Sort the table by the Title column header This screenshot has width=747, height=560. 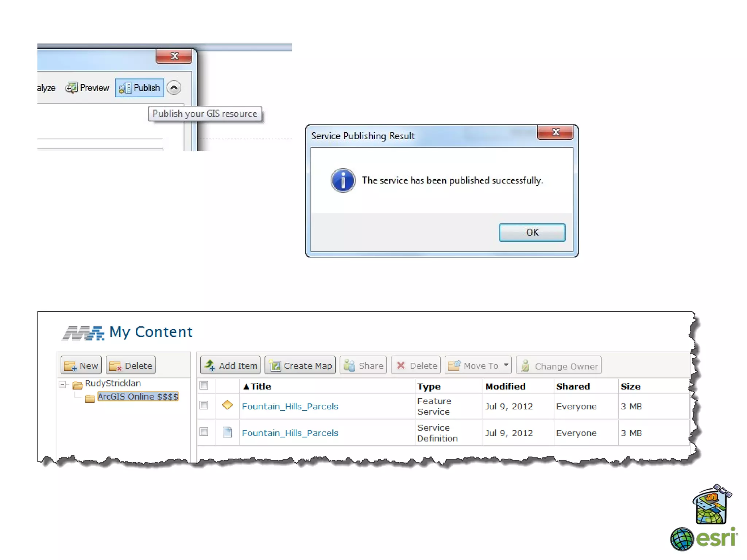258,386
